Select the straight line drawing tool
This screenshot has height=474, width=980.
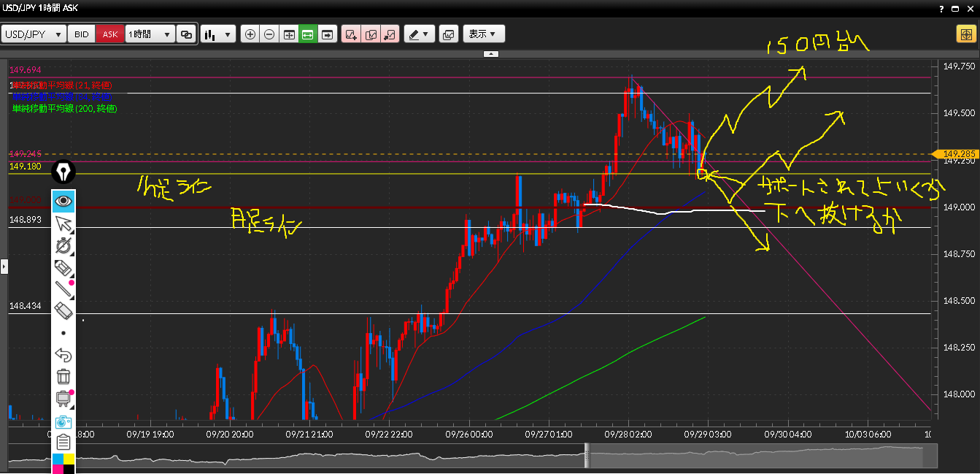(x=63, y=288)
